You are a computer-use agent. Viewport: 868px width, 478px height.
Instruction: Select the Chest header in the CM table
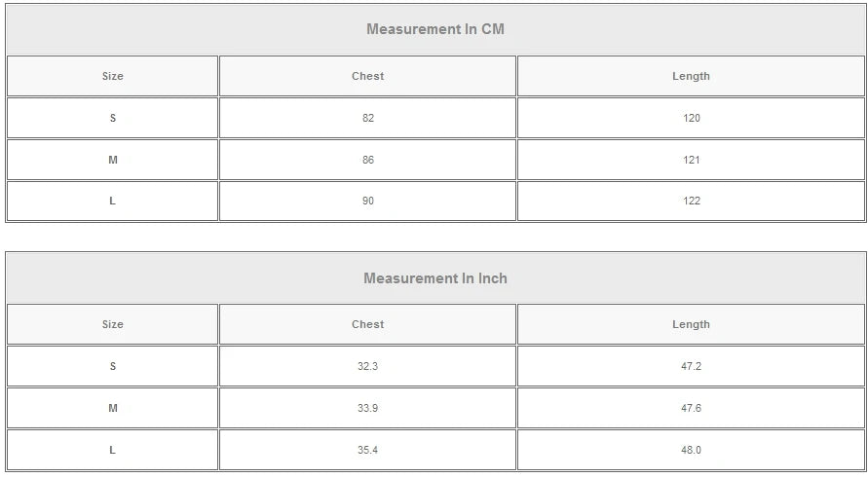(367, 76)
